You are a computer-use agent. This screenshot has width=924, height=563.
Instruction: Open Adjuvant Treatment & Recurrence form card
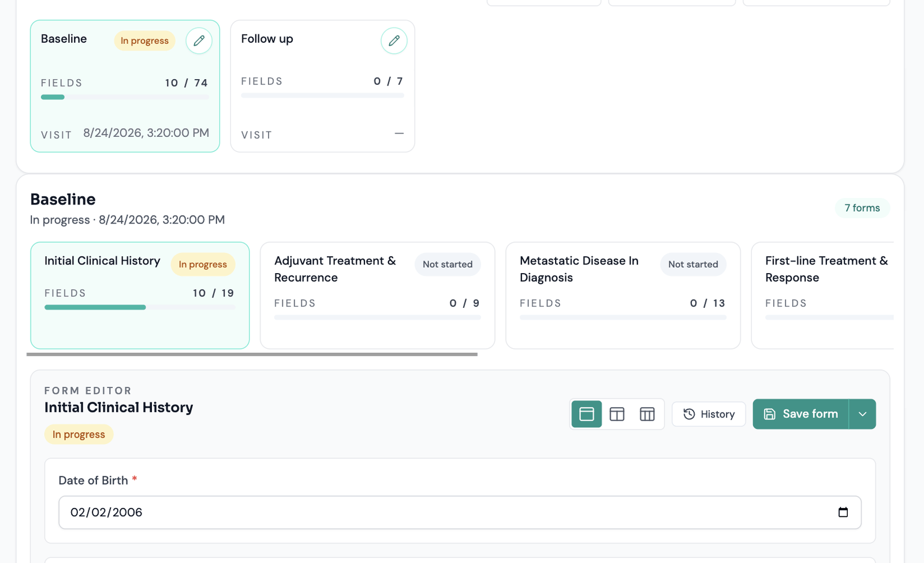point(377,295)
